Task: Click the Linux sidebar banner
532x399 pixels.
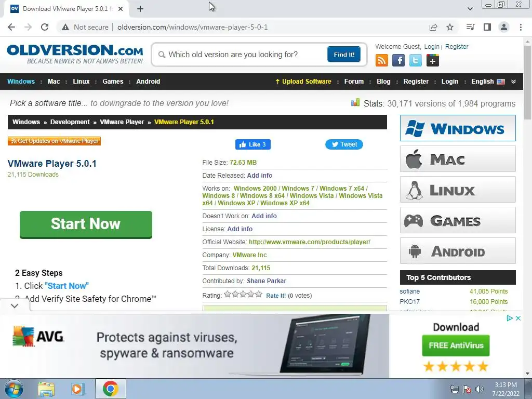Action: tap(458, 189)
